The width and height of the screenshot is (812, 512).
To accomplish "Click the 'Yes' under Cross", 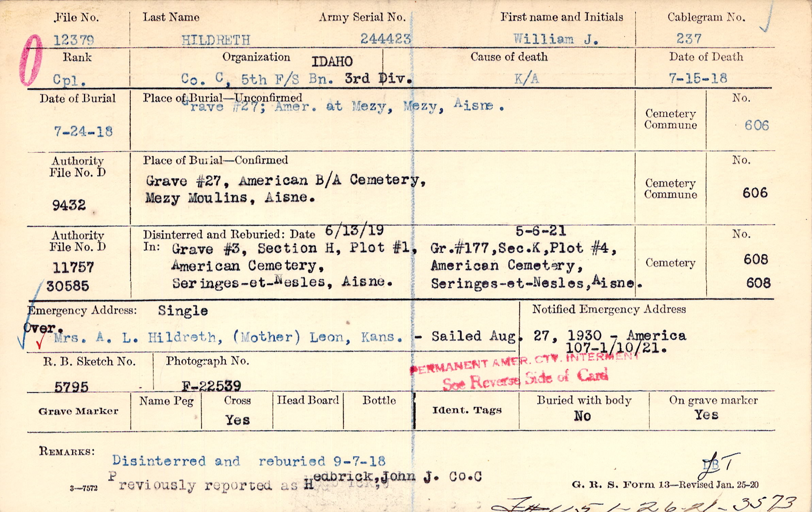I will click(238, 420).
